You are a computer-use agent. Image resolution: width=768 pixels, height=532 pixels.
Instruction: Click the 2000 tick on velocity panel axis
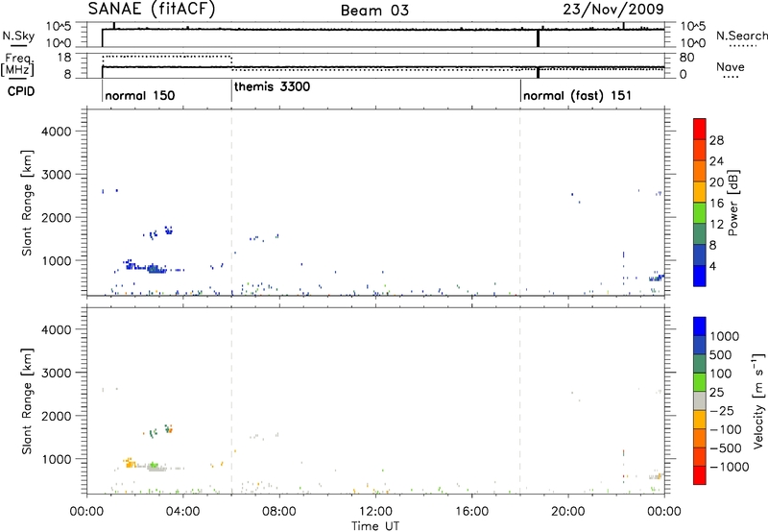pyautogui.click(x=56, y=416)
